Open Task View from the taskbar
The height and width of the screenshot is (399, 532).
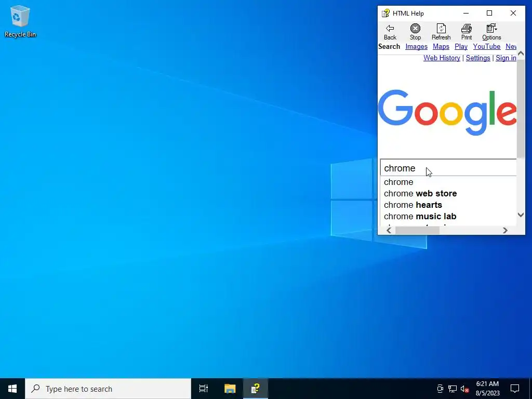[x=204, y=389]
